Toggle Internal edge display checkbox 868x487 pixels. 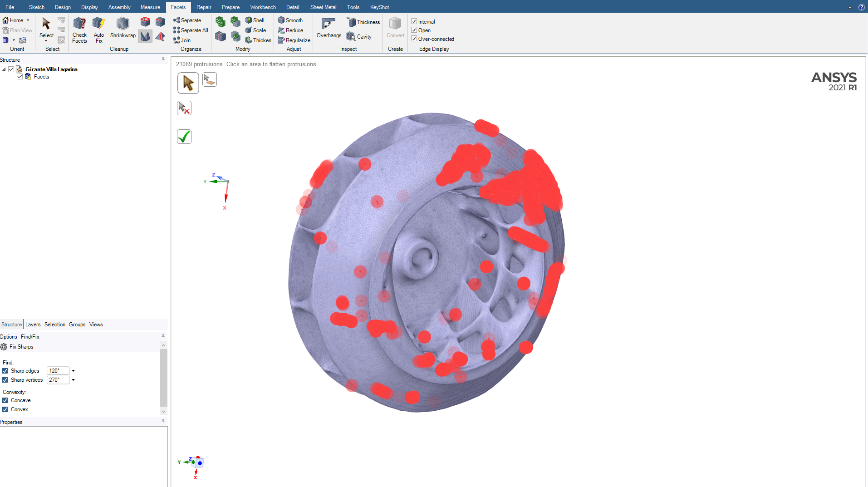coord(414,21)
